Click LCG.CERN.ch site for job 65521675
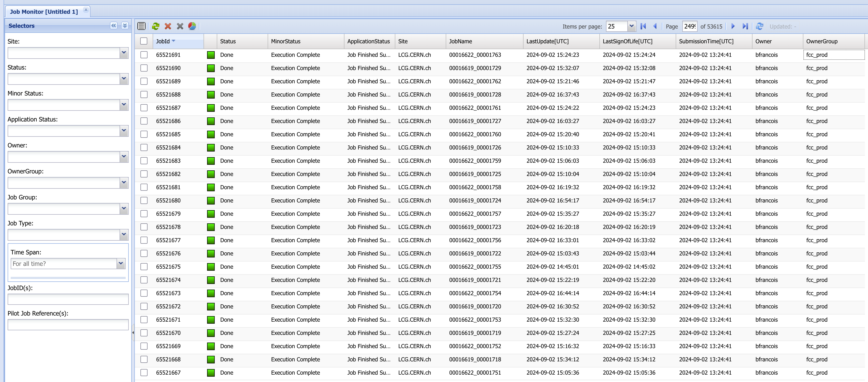Image resolution: width=868 pixels, height=382 pixels. point(414,267)
